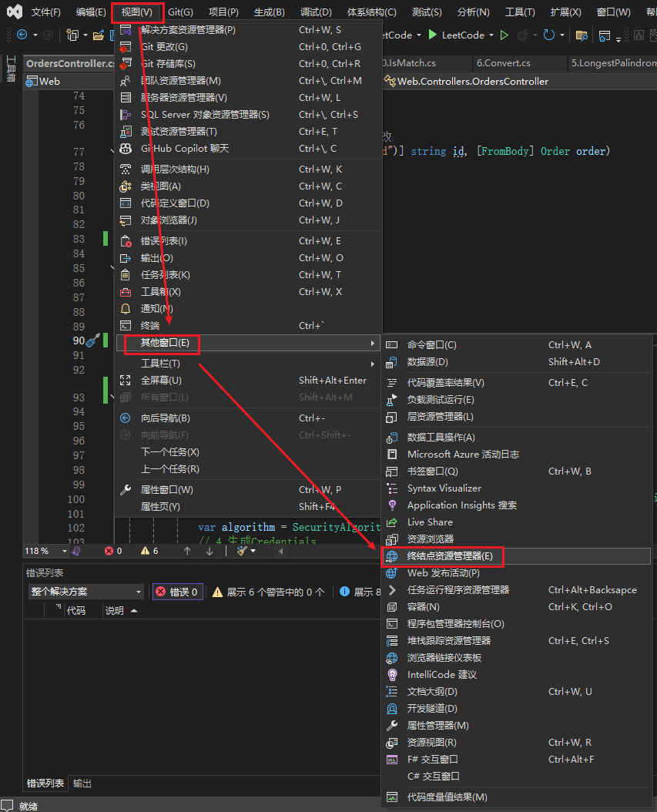Start without debugging (hollow play icon)
Image resolution: width=657 pixels, height=812 pixels.
[x=504, y=35]
